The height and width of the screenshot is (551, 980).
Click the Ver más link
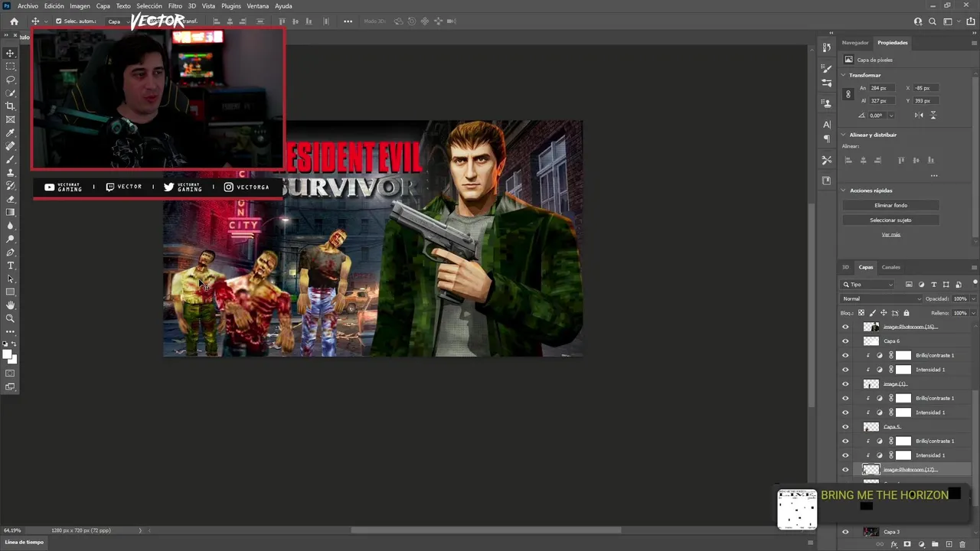pos(890,234)
